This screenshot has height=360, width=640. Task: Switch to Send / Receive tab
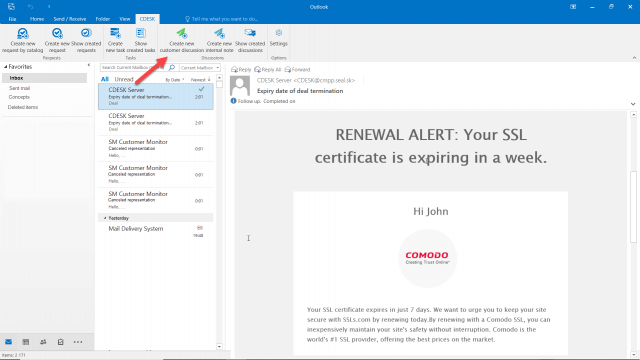70,19
